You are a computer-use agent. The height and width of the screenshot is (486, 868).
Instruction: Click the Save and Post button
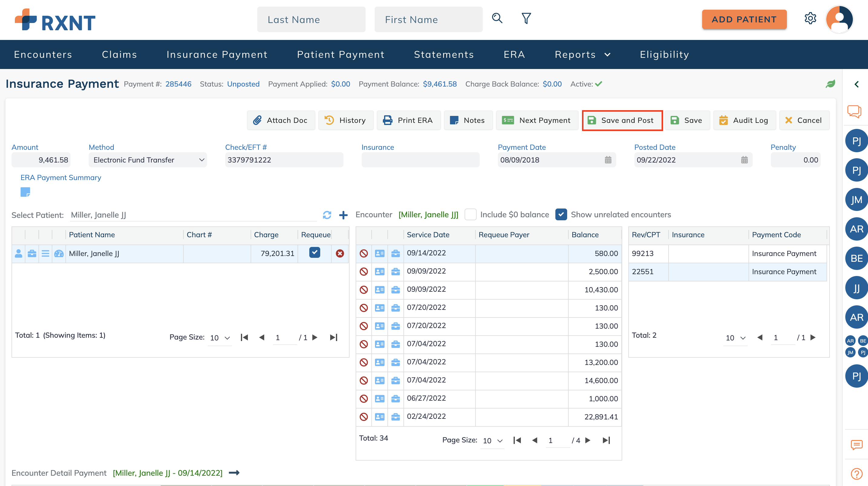[622, 120]
